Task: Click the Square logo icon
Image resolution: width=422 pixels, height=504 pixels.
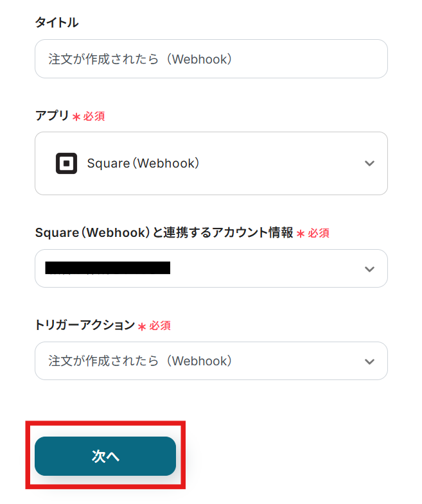Action: tap(66, 164)
